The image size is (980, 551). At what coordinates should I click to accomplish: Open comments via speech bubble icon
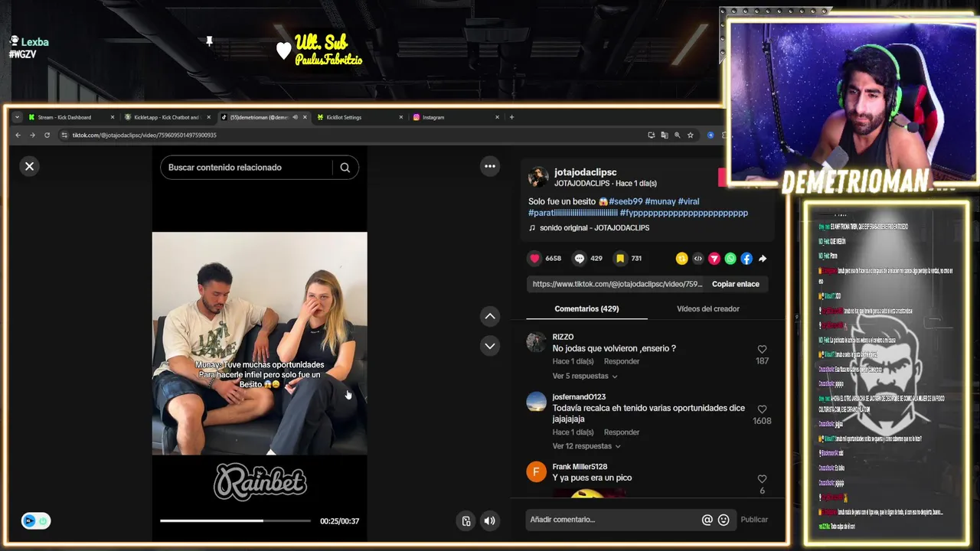pyautogui.click(x=580, y=259)
